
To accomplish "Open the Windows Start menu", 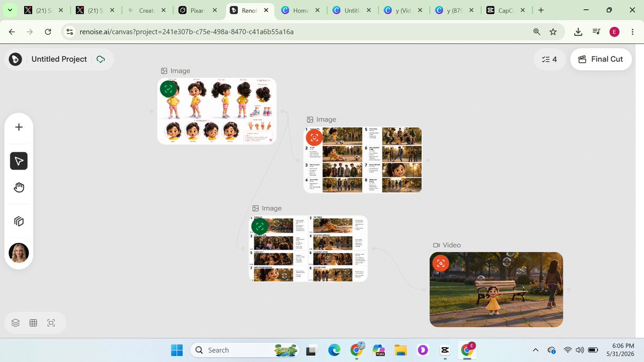I will pos(177,350).
